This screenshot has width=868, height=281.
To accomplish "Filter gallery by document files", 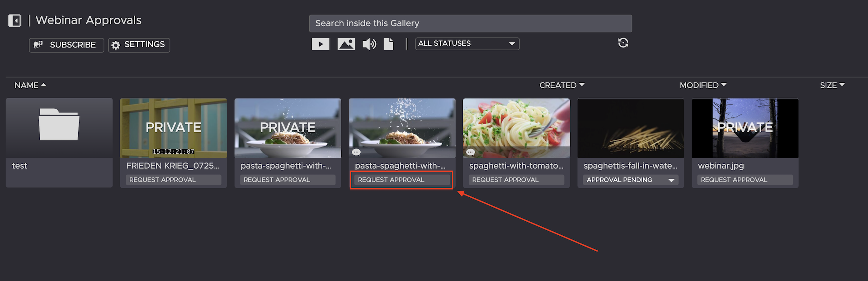I will [388, 44].
